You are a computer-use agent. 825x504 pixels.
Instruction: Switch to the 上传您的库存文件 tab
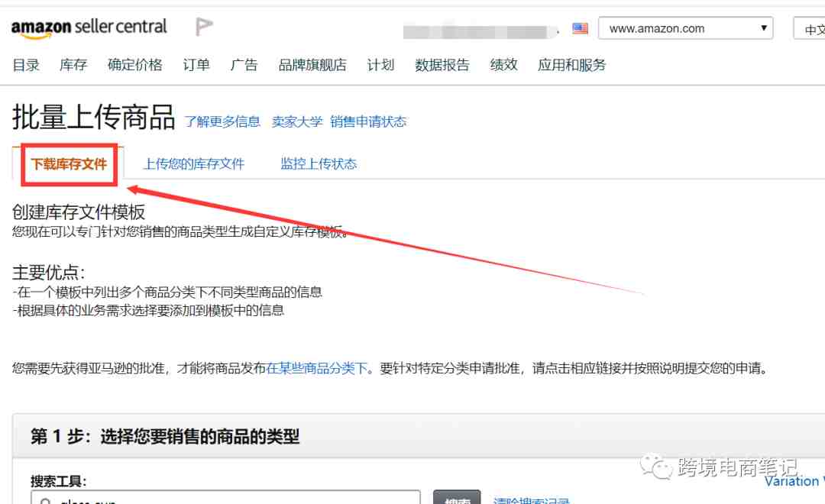pos(194,164)
